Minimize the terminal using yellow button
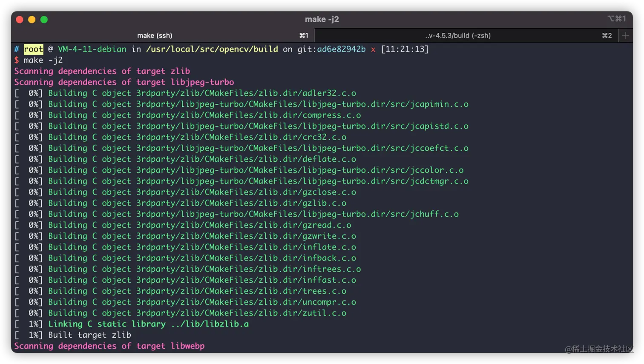The height and width of the screenshot is (364, 644). 32,19
